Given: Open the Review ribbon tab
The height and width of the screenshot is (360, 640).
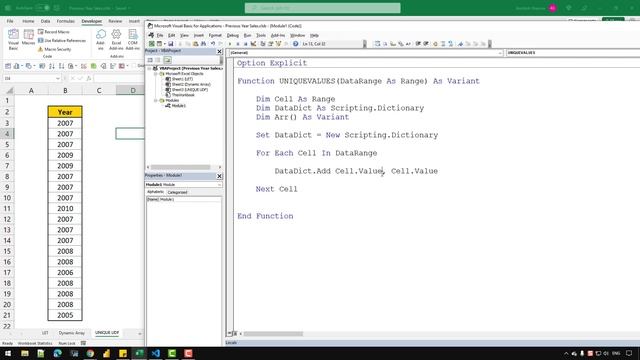Looking at the screenshot, I should click(x=115, y=21).
